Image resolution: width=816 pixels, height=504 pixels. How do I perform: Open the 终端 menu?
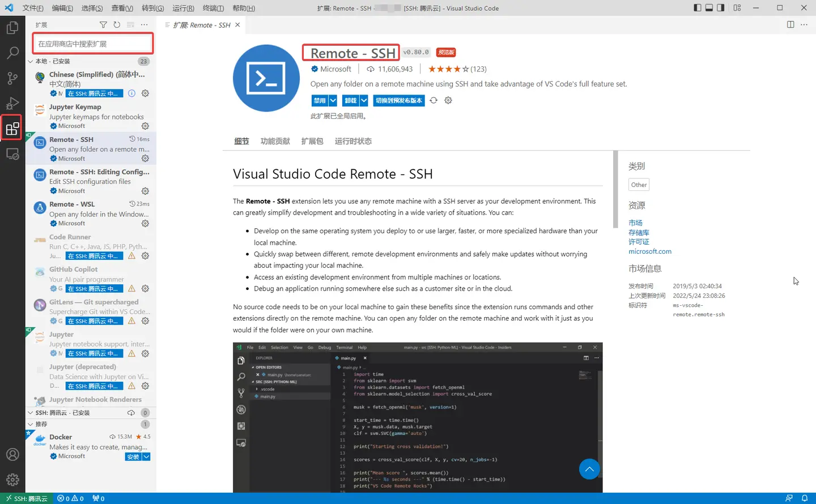coord(213,8)
